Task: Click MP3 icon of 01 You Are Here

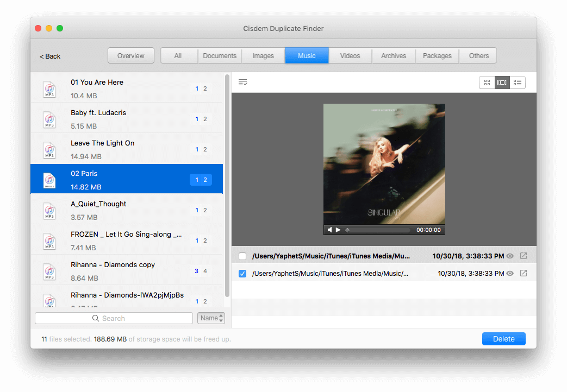Action: click(x=49, y=89)
